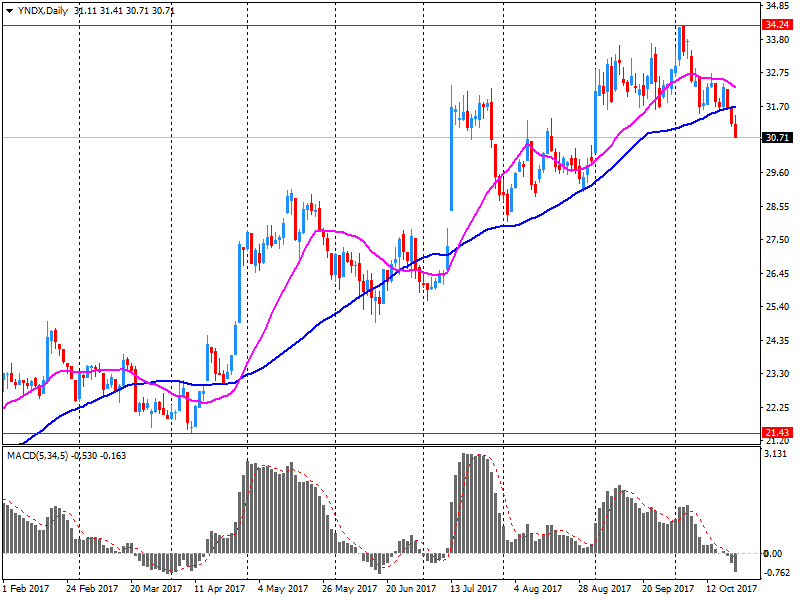Click the 1 Feb 2017 date label
Viewport: 800px width, 600px height.
point(26,589)
